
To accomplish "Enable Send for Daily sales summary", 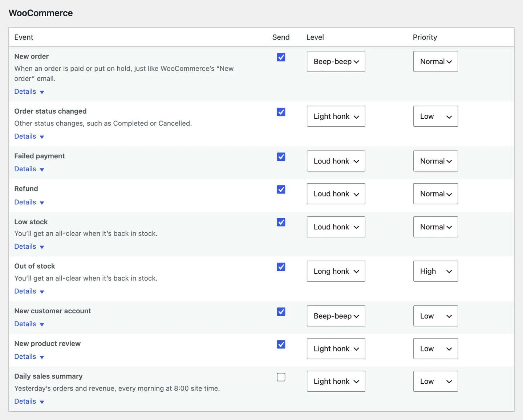I will [281, 377].
